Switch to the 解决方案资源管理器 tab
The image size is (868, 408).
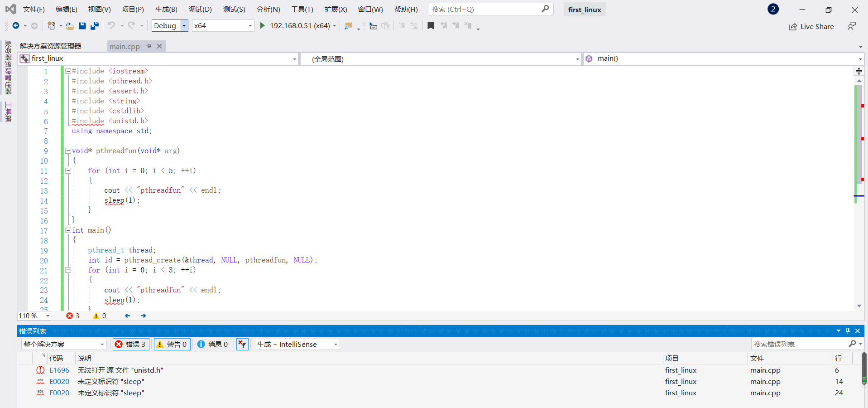click(x=51, y=46)
